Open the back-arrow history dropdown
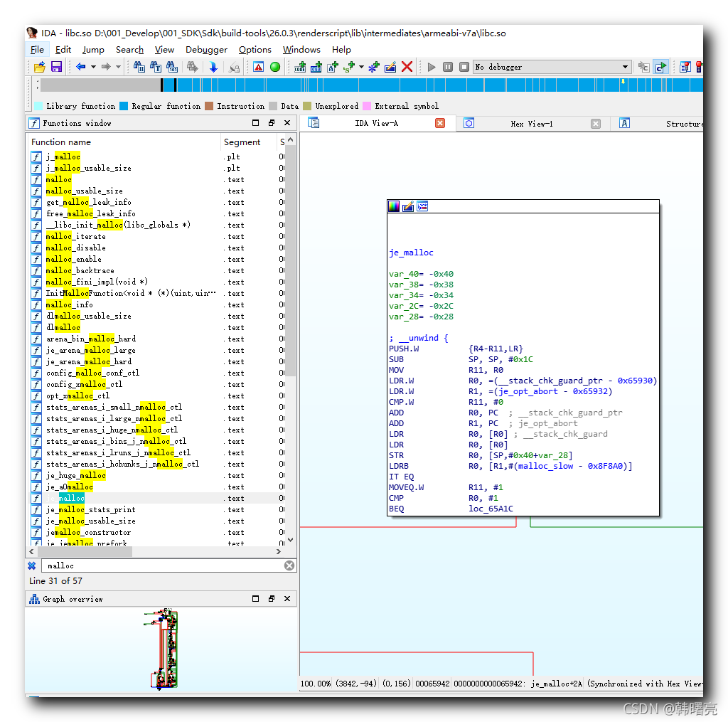Image resolution: width=728 pixels, height=722 pixels. [93, 67]
